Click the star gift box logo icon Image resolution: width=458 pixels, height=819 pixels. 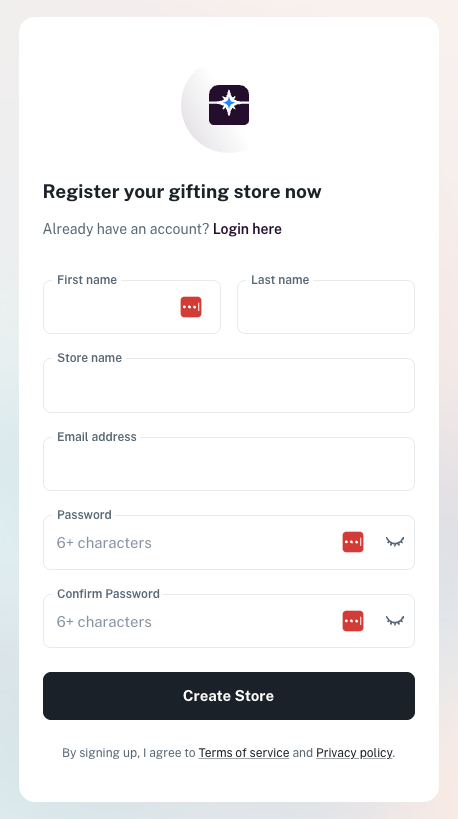(229, 105)
